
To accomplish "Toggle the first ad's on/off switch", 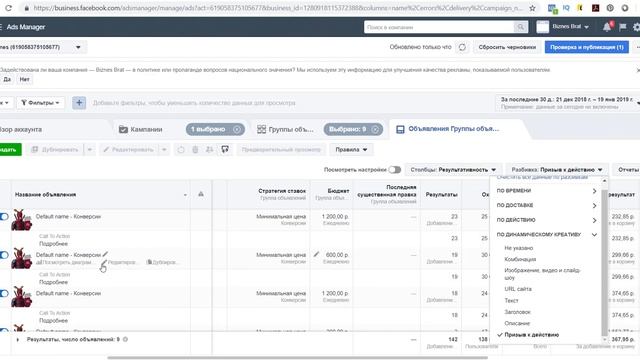I will pyautogui.click(x=4, y=216).
